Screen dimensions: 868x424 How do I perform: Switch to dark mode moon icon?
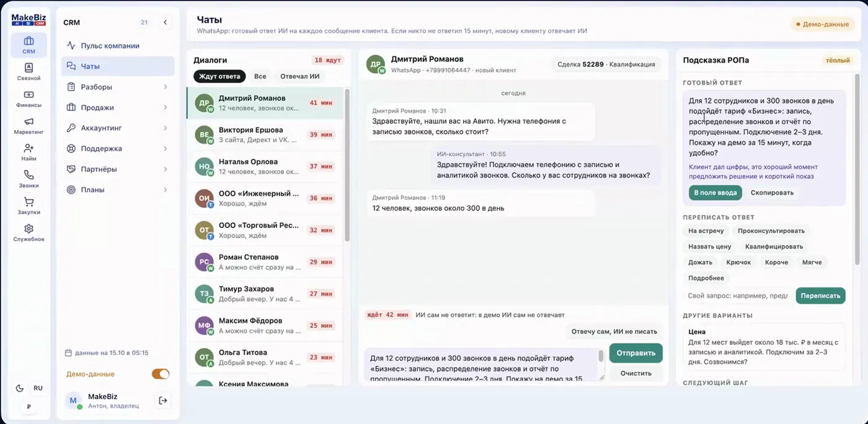20,388
